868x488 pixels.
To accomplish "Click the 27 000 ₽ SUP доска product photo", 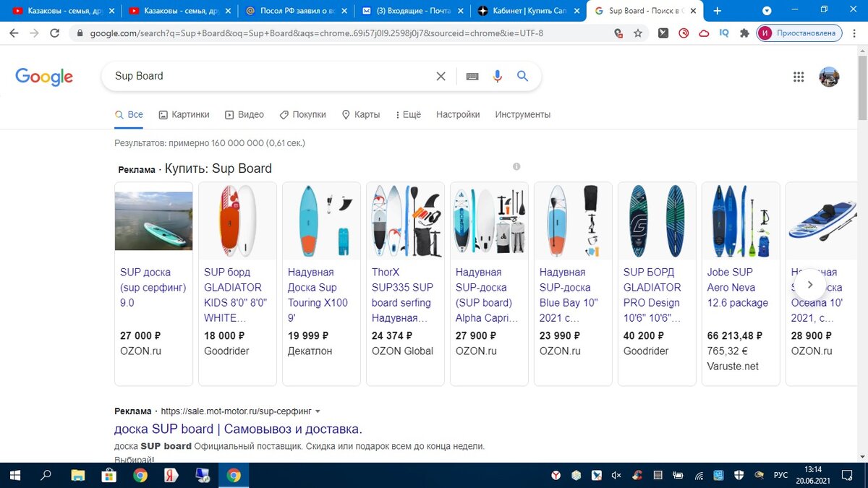I will coord(153,221).
